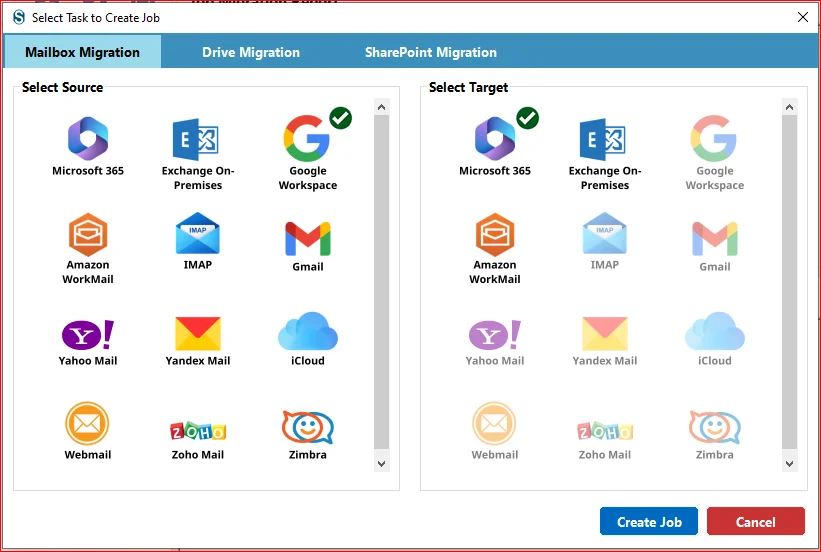This screenshot has height=552, width=821.
Task: Cancel the job creation dialog
Action: point(756,522)
